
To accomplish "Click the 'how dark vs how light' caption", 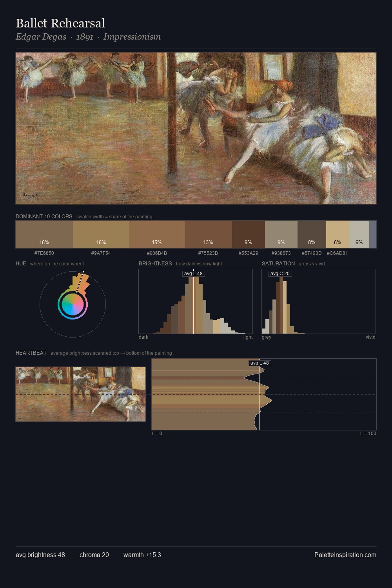I will 199,264.
